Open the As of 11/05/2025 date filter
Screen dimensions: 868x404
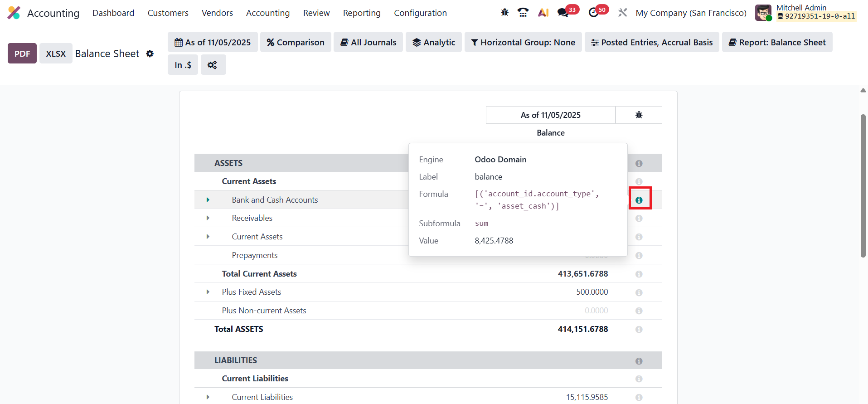click(213, 42)
